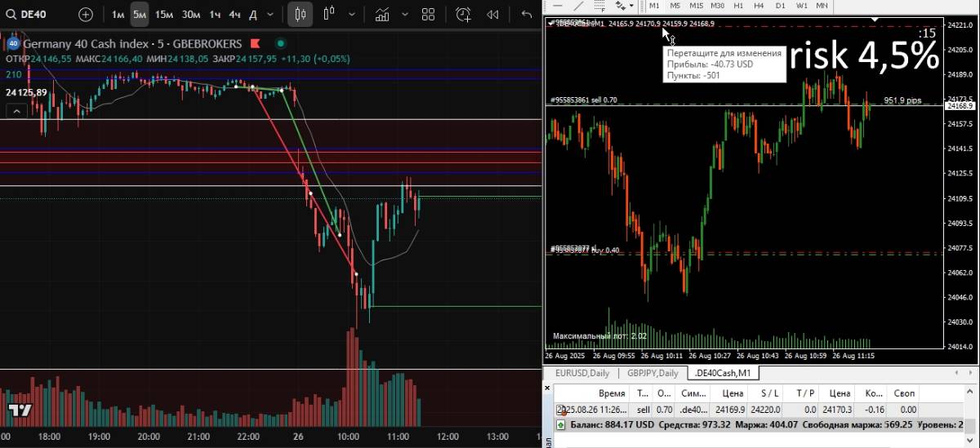Viewport: 980px width, 448px height.
Task: Select the trendline drawing tool in MetaTrader
Action: coord(581,5)
